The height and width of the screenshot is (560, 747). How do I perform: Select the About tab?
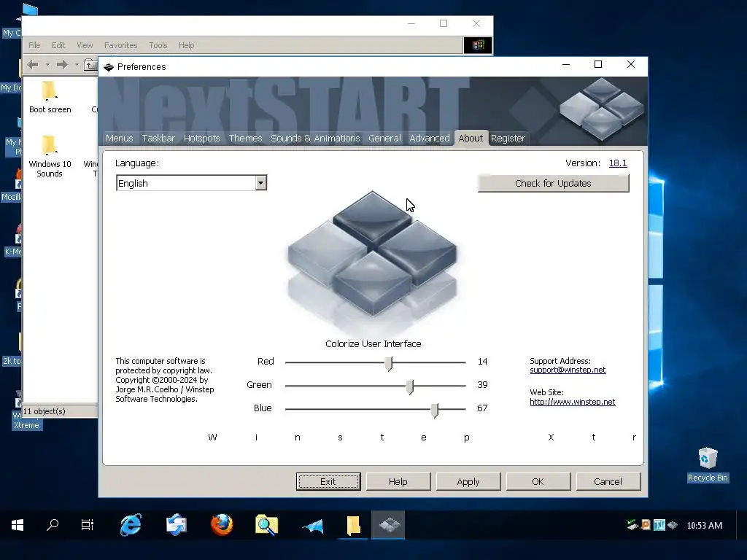coord(471,138)
